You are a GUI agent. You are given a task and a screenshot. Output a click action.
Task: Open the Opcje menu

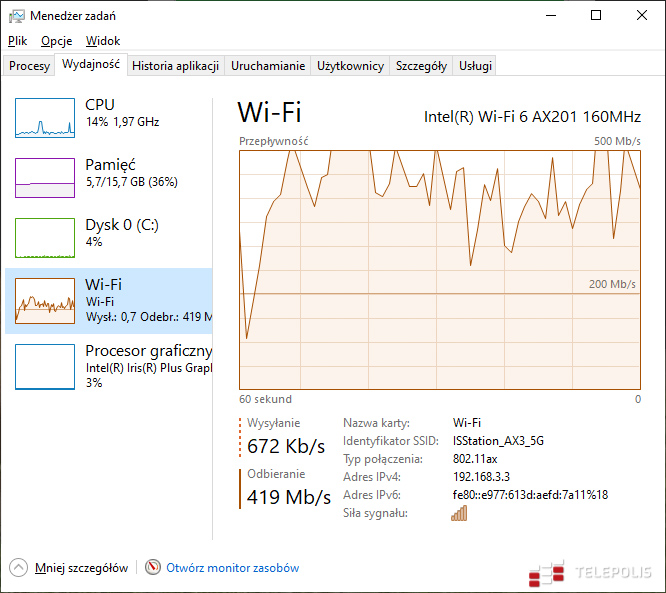click(x=56, y=41)
